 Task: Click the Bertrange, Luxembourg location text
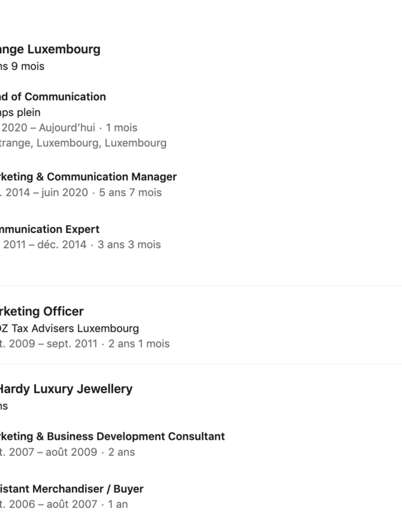(83, 143)
